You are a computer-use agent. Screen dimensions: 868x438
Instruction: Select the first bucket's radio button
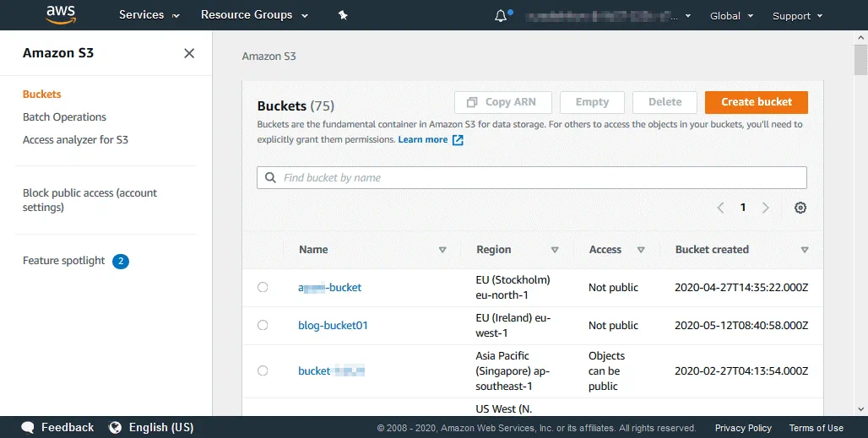tap(263, 287)
